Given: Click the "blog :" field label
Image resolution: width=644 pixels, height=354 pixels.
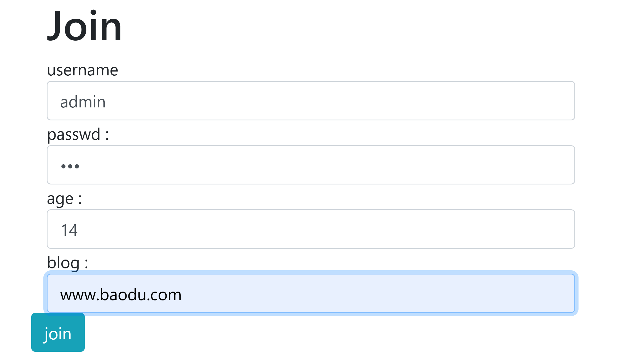Looking at the screenshot, I should 67,263.
